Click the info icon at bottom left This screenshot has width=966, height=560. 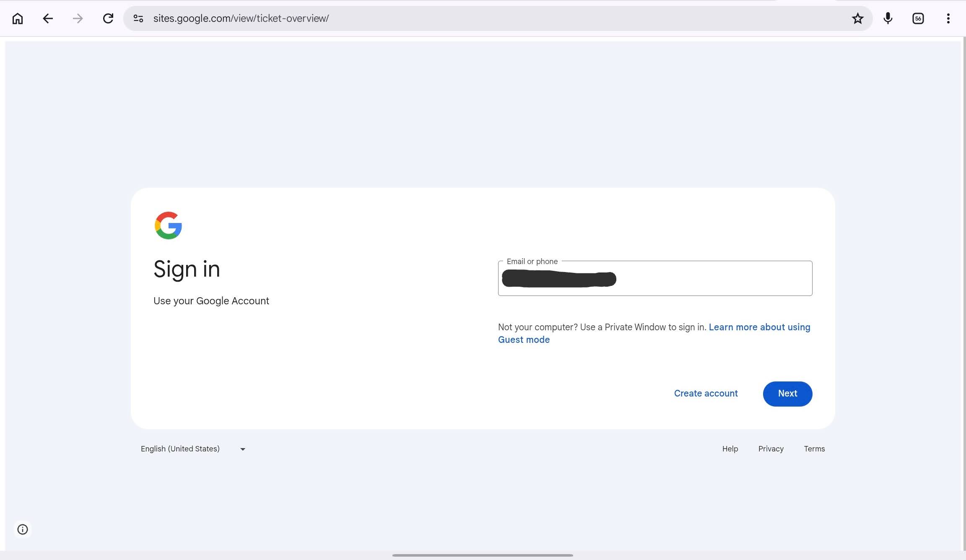click(x=23, y=529)
